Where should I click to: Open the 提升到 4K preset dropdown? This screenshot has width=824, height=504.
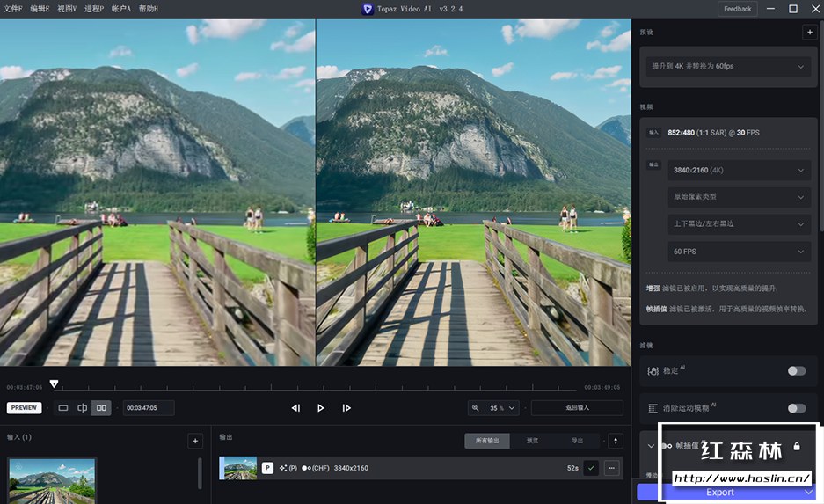726,67
